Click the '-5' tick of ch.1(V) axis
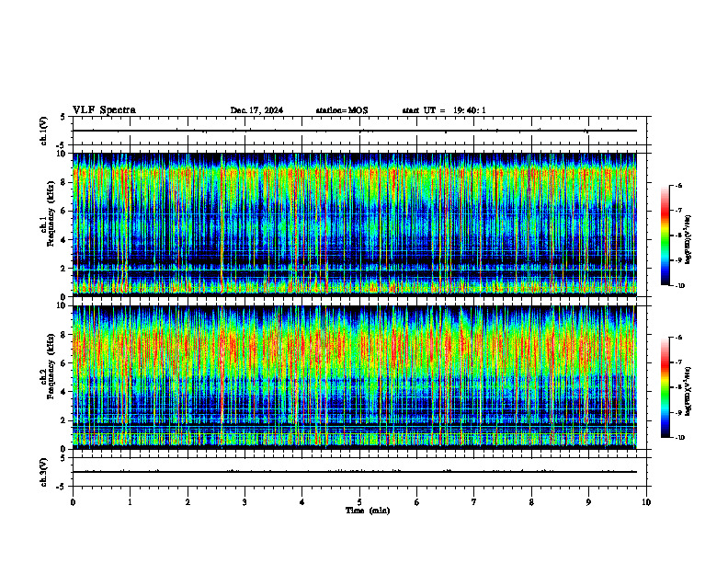This screenshot has width=728, height=563. [x=62, y=145]
